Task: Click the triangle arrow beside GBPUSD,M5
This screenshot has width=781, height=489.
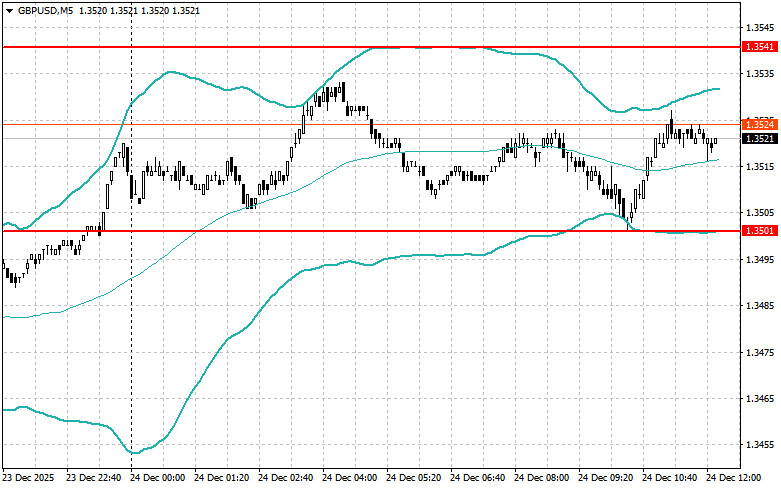Action: tap(10, 11)
